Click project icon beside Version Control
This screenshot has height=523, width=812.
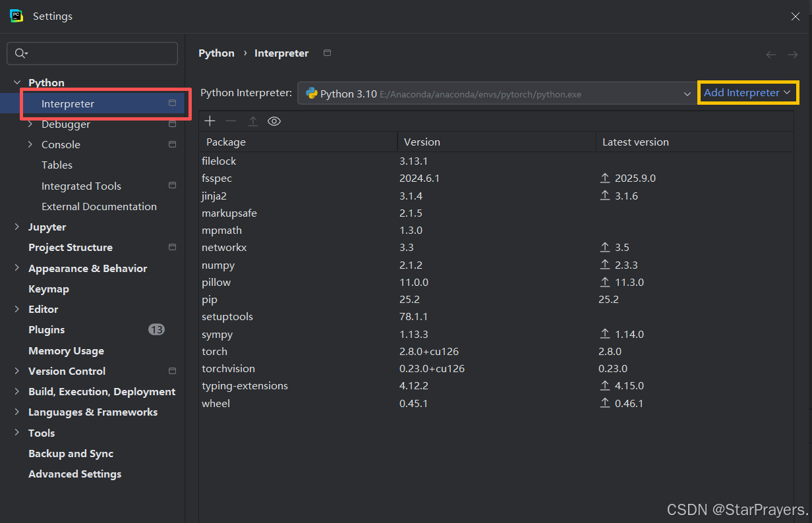pyautogui.click(x=173, y=371)
